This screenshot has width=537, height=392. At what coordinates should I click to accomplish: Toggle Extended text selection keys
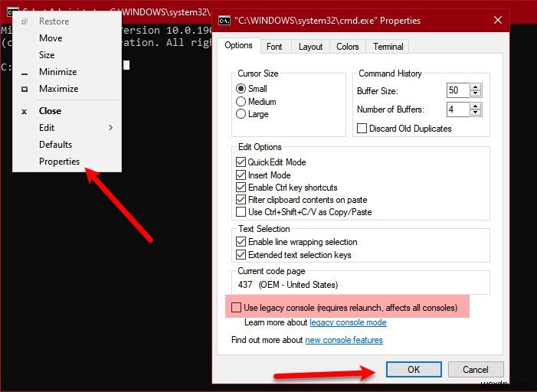241,255
